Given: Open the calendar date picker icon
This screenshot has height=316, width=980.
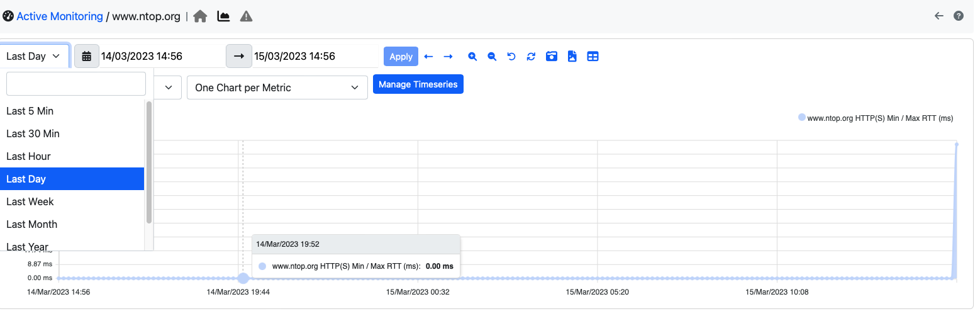Looking at the screenshot, I should (87, 56).
